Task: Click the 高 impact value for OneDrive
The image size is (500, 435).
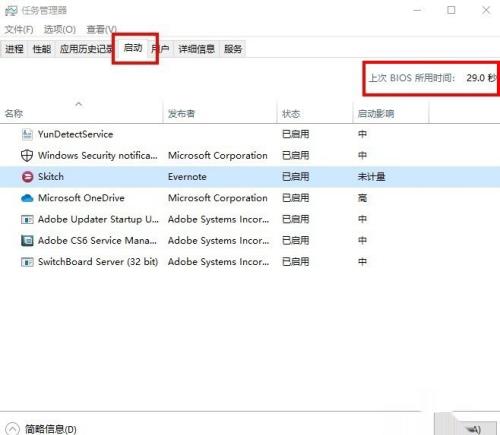Action: (x=362, y=198)
